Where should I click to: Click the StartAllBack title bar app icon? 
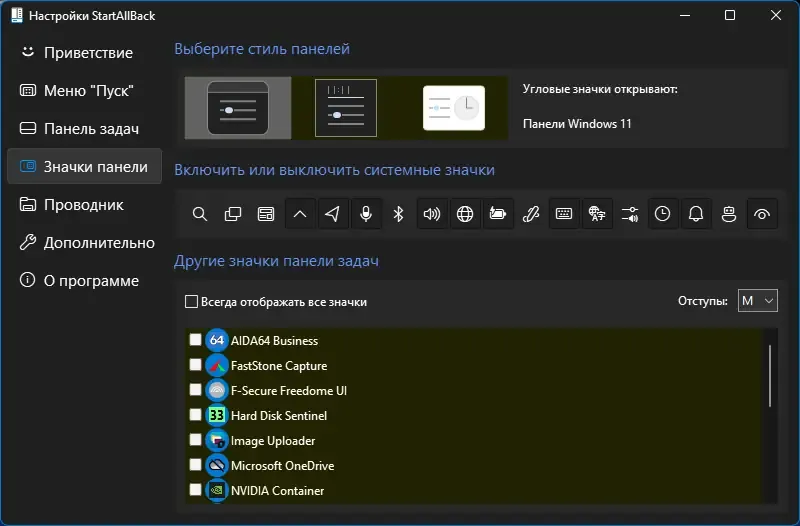coord(17,15)
